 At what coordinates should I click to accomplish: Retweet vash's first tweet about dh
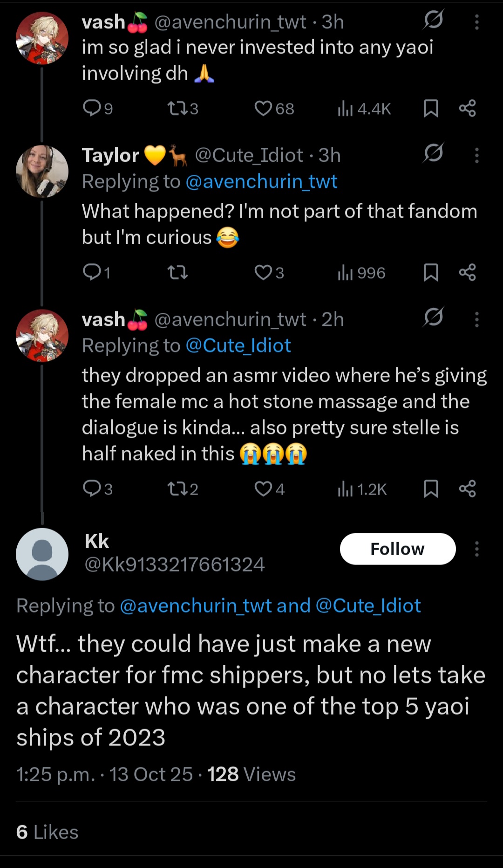pos(183,109)
